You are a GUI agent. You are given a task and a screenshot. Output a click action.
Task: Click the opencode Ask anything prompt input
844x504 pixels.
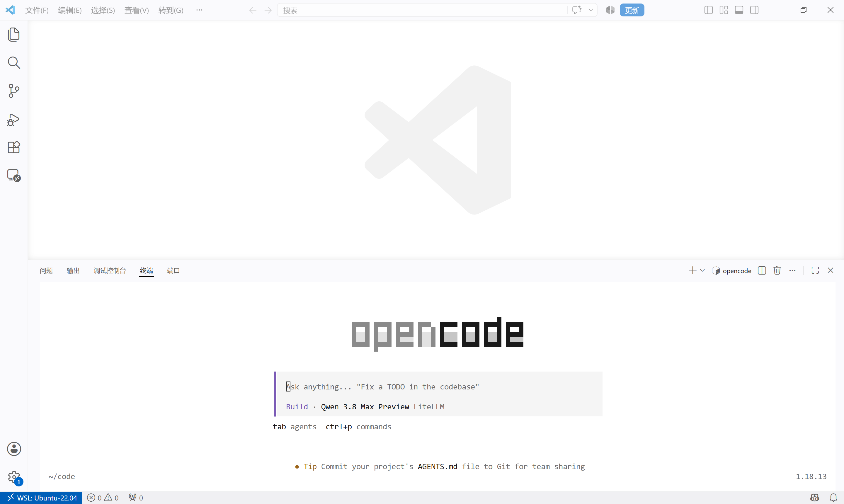click(438, 387)
